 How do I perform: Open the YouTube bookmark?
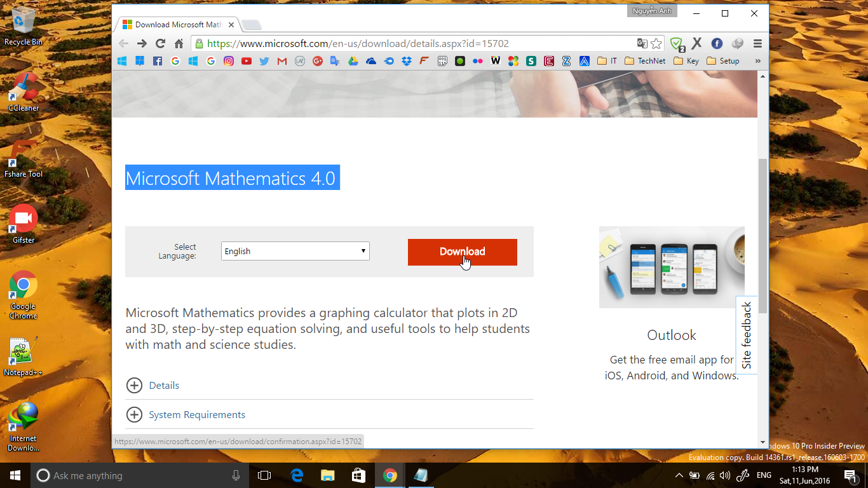[247, 61]
